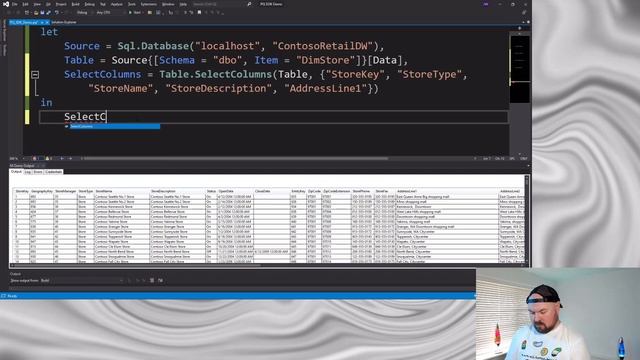Open the Build menu
The height and width of the screenshot is (360, 640).
click(x=76, y=4)
